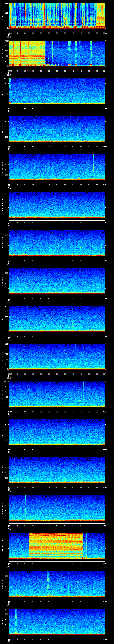
Task: Click Frequency (Hz) axis label of 4:40:00 panel
Action: (x=3, y=432)
